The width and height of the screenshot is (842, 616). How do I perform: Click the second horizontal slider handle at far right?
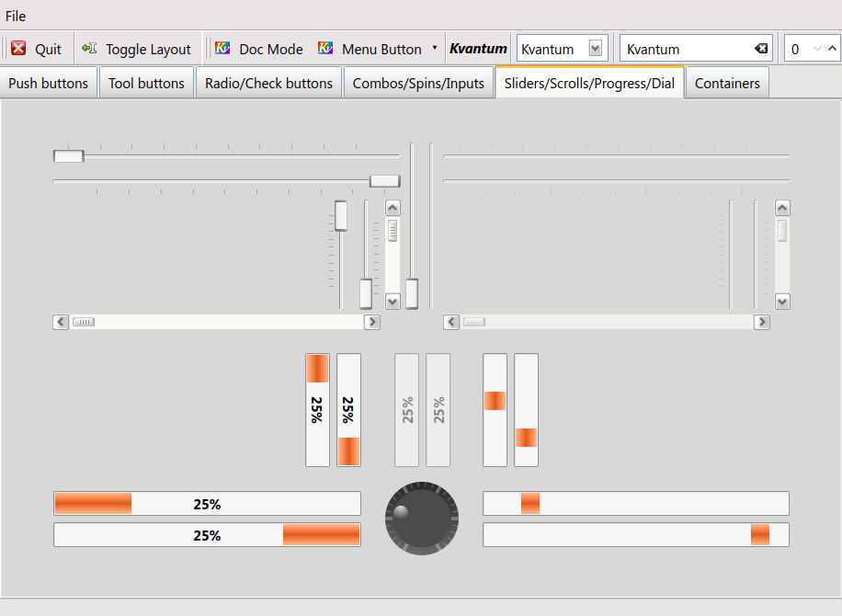(385, 181)
